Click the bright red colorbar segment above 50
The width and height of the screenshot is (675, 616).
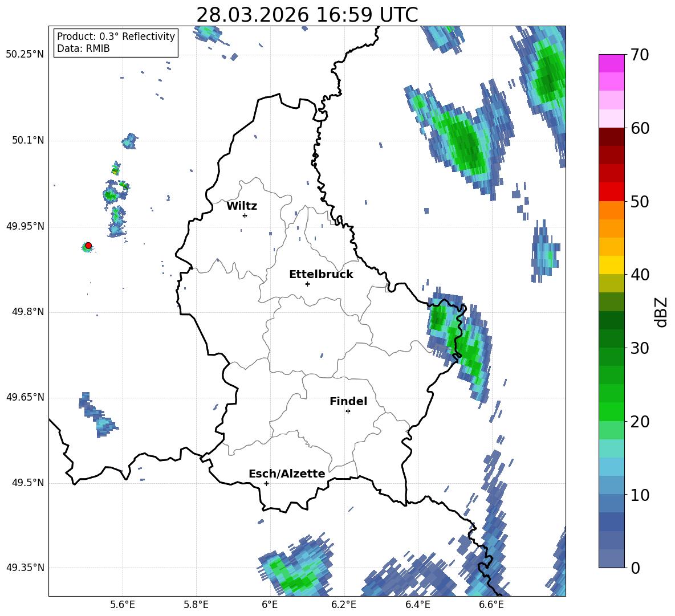(x=611, y=192)
